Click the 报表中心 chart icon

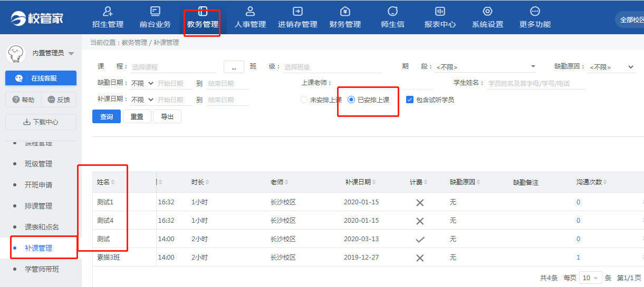point(440,11)
